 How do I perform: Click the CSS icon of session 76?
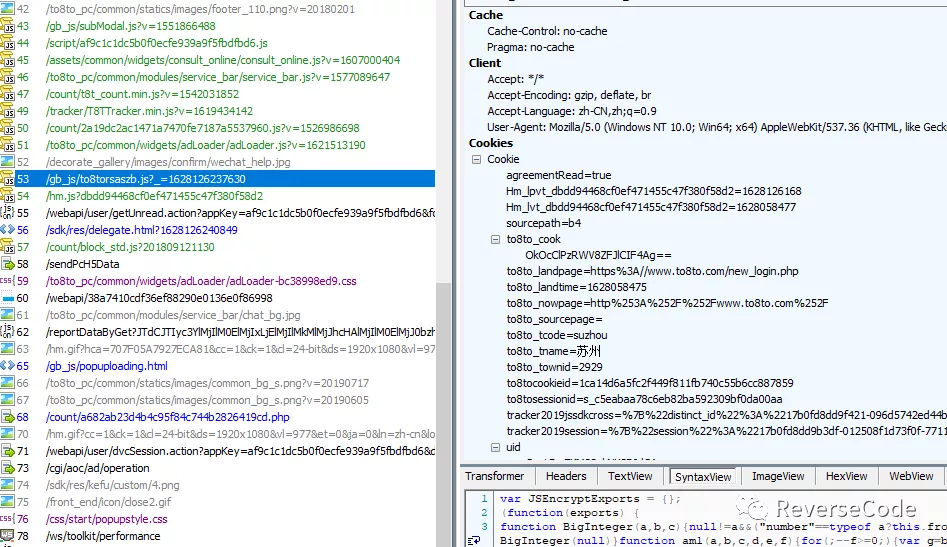pos(7,519)
